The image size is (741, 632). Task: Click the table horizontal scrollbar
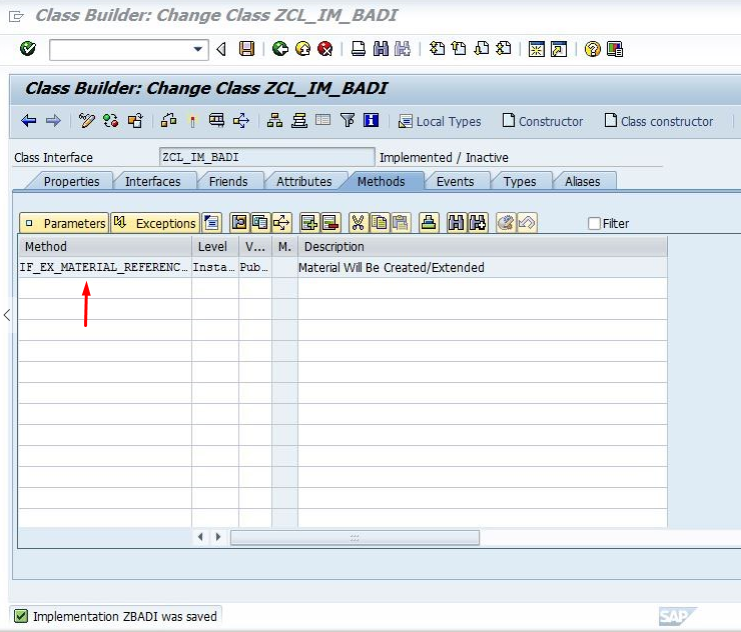coord(354,537)
